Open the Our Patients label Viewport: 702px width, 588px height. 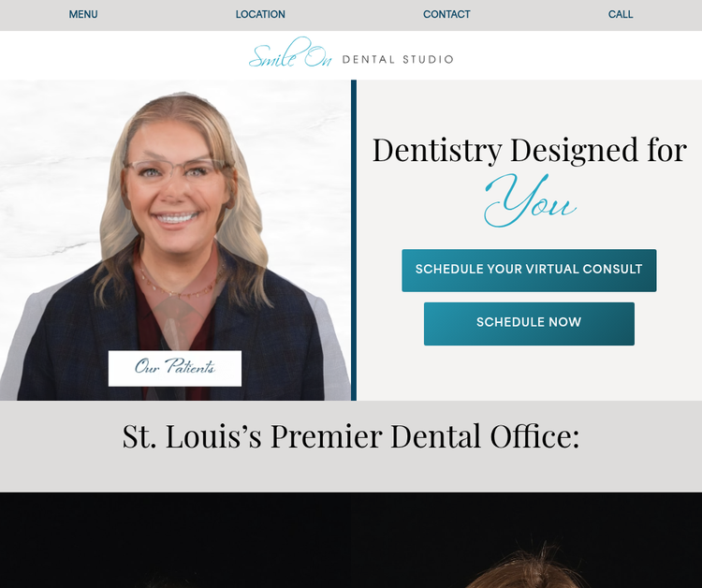click(175, 368)
